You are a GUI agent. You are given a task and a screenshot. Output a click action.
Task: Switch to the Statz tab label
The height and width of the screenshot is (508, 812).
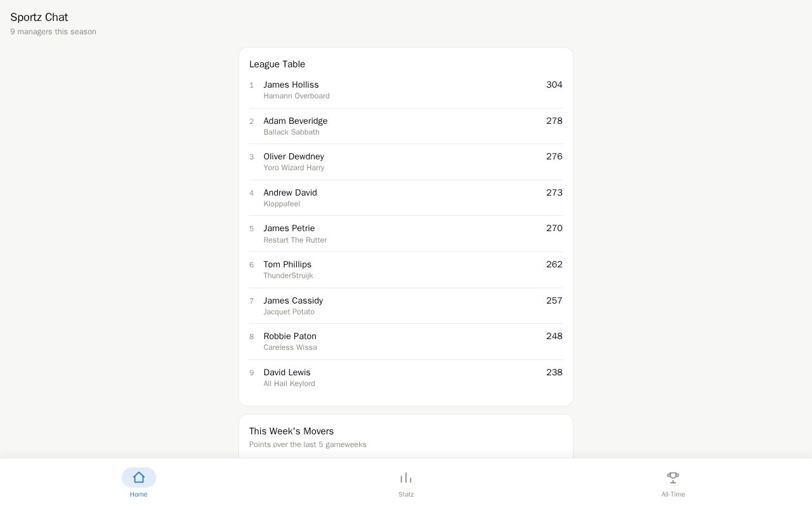pyautogui.click(x=406, y=494)
